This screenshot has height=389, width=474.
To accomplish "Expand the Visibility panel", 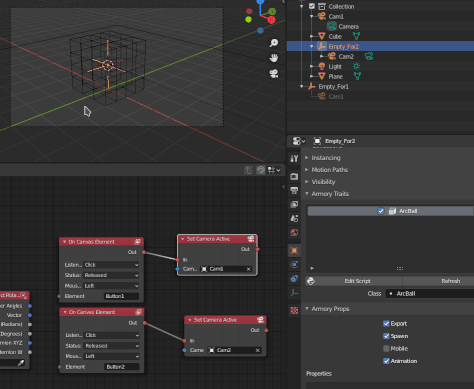I will coord(306,182).
